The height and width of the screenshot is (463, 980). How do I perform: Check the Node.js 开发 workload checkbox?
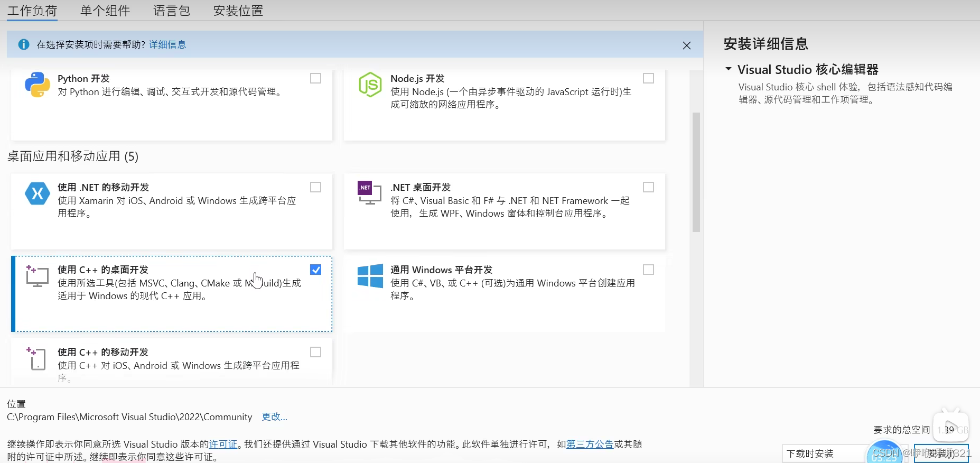point(649,78)
